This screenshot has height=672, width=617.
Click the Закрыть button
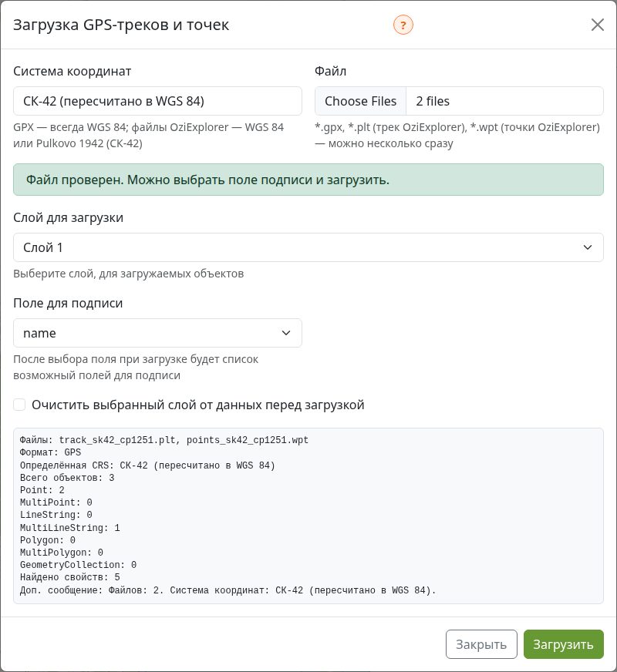(481, 644)
